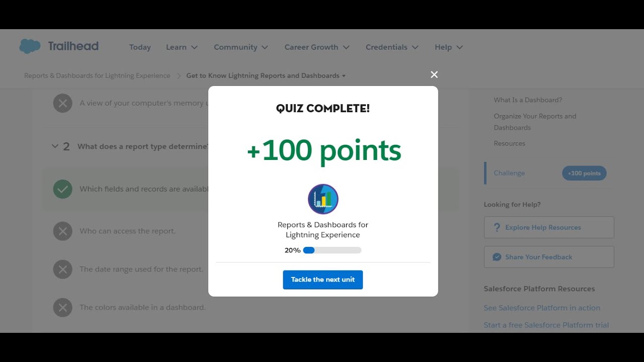
Task: Click the 'QUIZ COMPLETE!' heading
Action: point(323,108)
